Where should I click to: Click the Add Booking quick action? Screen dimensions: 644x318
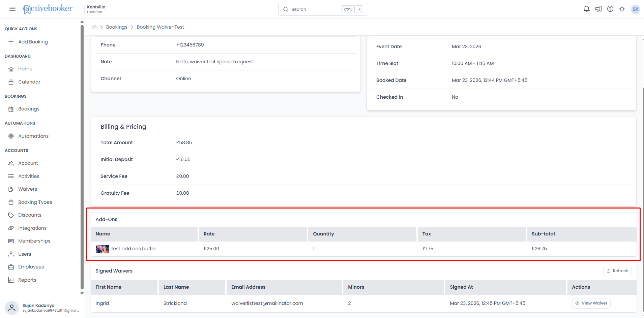coord(33,42)
